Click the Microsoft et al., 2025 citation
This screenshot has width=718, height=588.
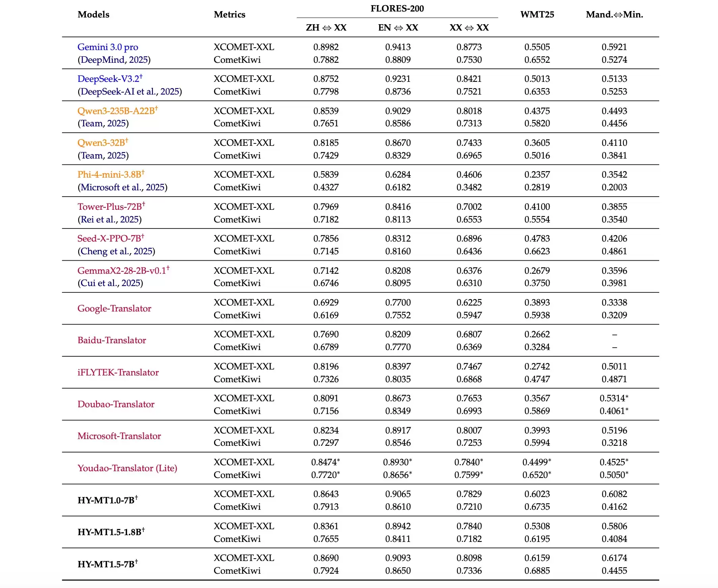click(x=123, y=187)
